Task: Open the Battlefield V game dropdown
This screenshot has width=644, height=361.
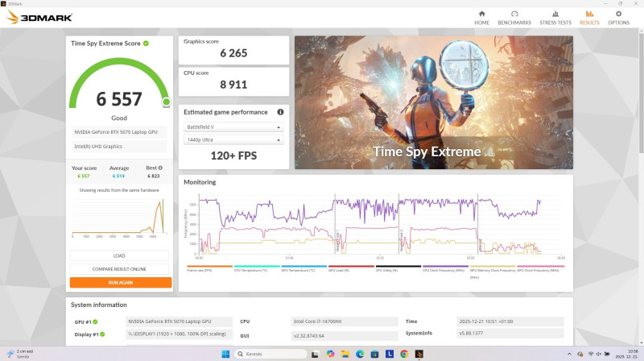Action: [233, 127]
